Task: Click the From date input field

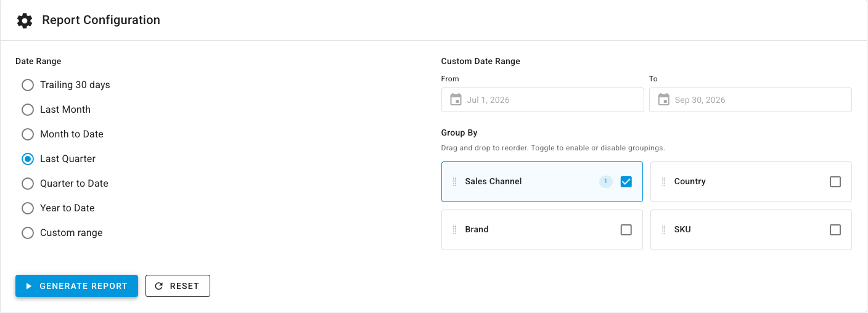Action: point(542,100)
